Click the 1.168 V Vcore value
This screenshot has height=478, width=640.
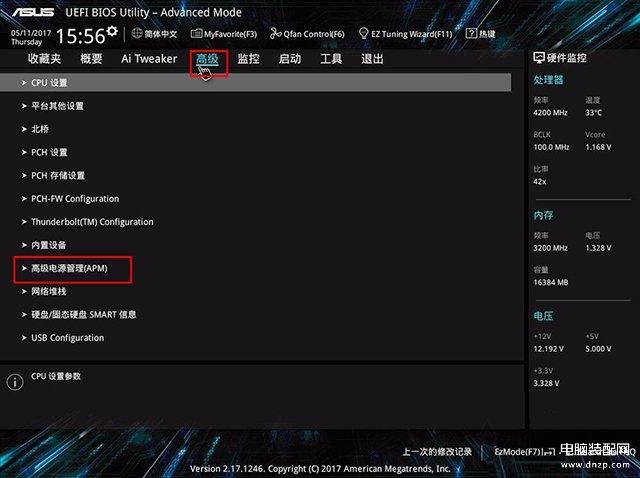(598, 147)
